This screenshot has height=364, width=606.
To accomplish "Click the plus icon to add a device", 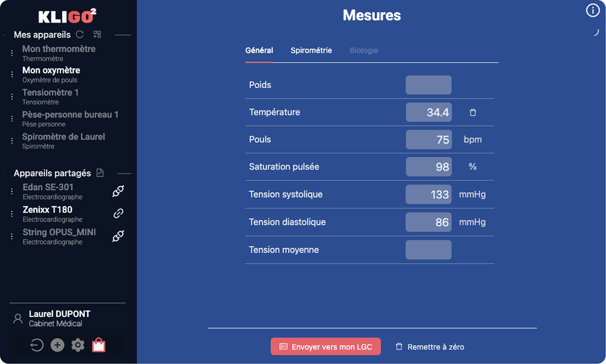I will pos(57,345).
